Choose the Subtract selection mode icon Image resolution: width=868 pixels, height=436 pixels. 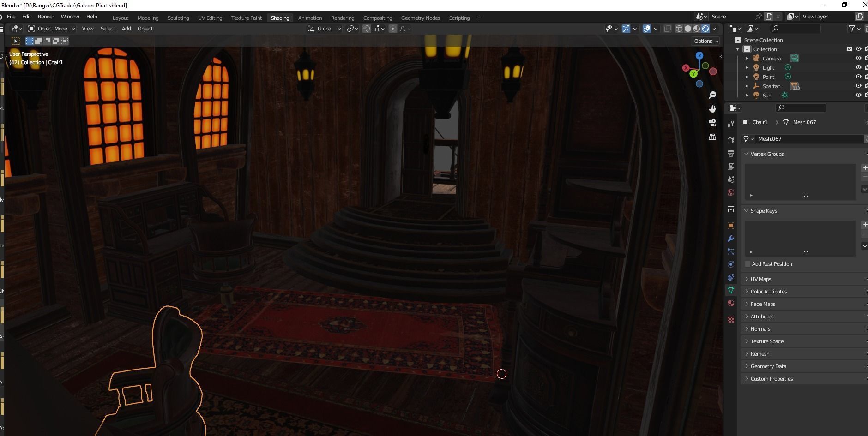click(47, 41)
